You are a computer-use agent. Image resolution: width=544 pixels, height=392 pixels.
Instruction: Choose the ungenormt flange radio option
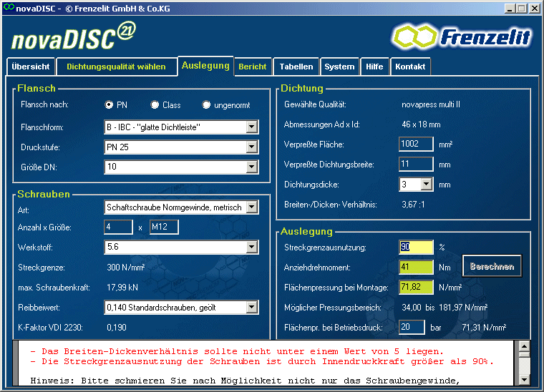(x=207, y=105)
